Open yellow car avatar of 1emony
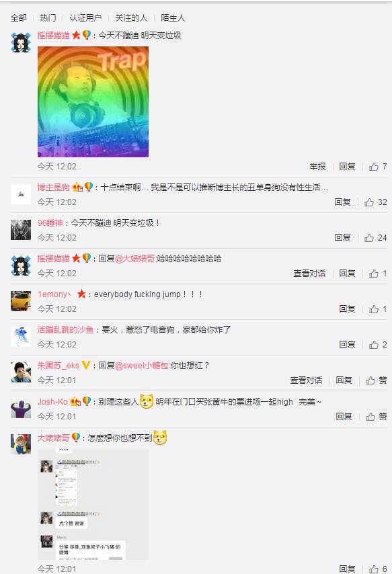The width and height of the screenshot is (392, 574). pyautogui.click(x=21, y=301)
